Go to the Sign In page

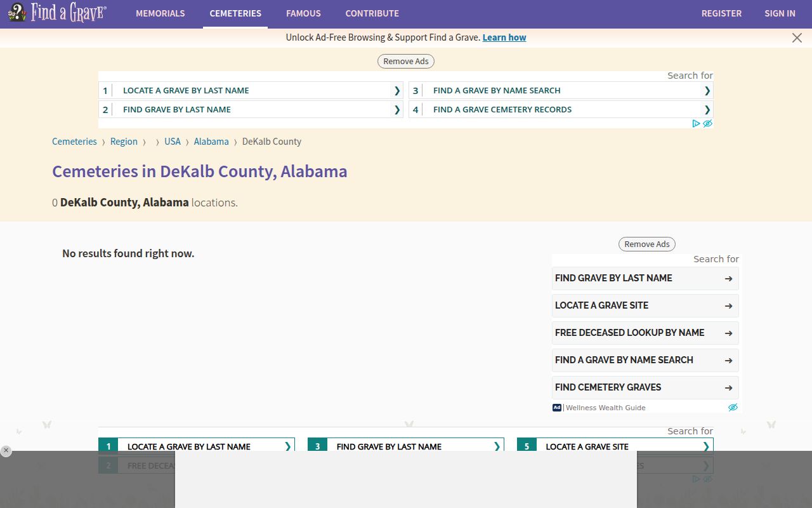(780, 13)
